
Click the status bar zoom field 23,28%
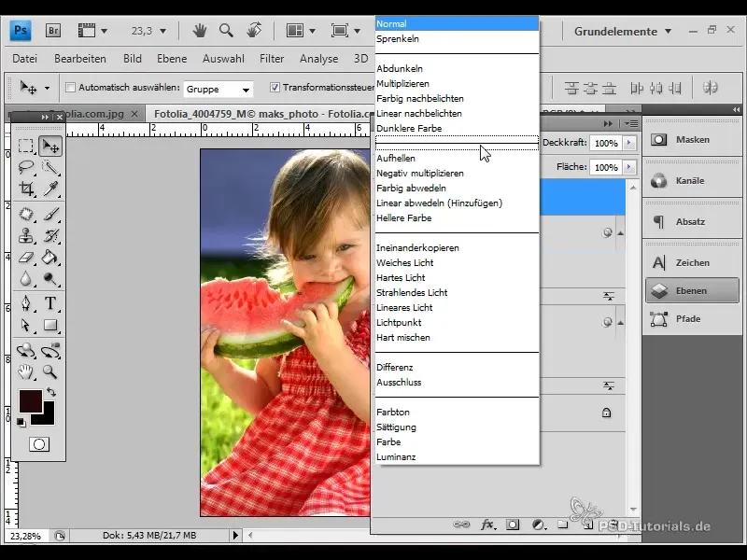[x=26, y=536]
